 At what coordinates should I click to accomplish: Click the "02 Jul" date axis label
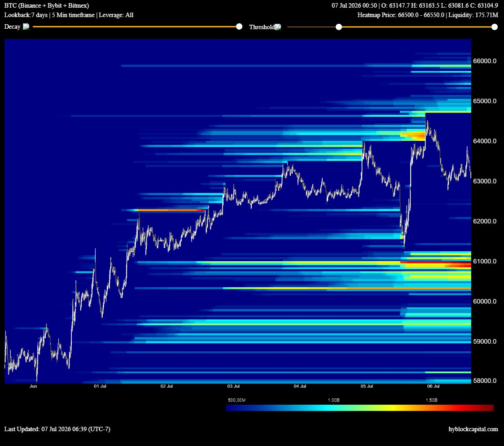[167, 386]
